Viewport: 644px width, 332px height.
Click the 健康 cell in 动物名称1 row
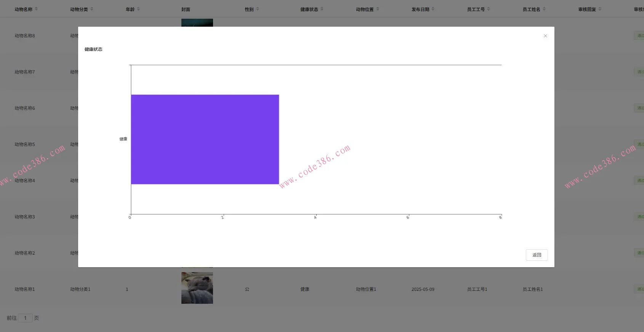(x=305, y=289)
